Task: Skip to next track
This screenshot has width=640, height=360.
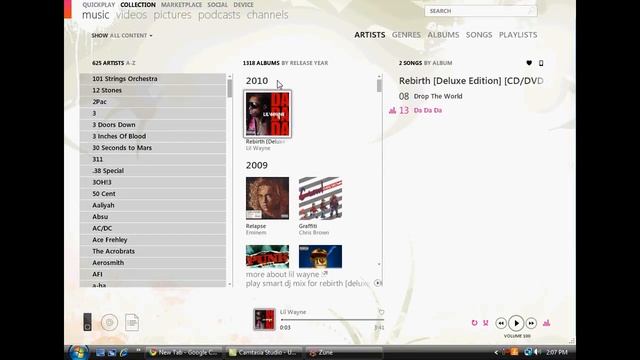Action: [x=531, y=323]
